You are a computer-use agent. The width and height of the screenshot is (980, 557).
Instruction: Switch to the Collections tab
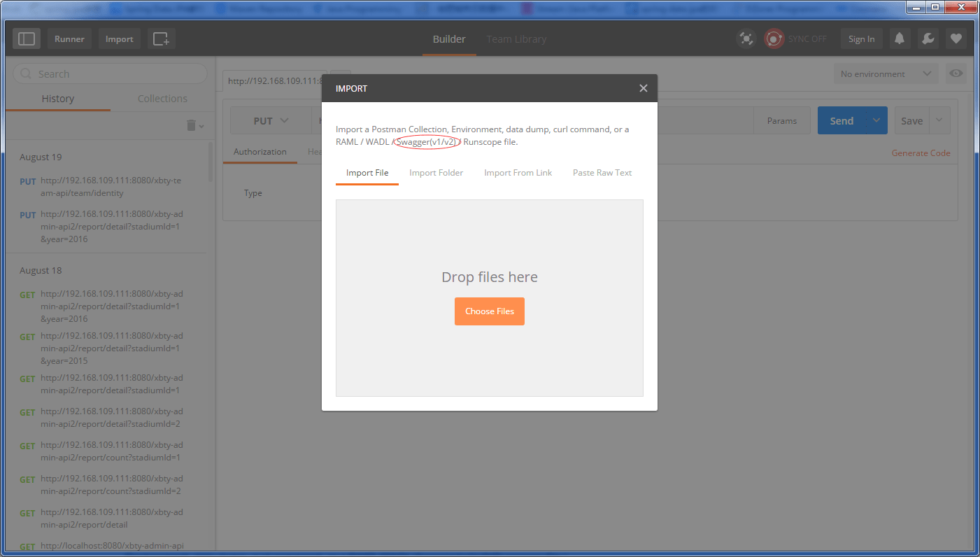[x=162, y=98]
